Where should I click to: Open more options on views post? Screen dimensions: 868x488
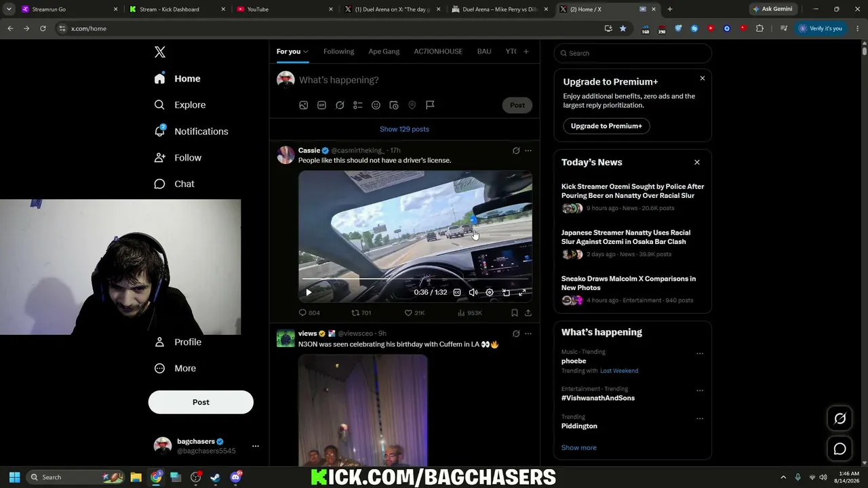528,333
